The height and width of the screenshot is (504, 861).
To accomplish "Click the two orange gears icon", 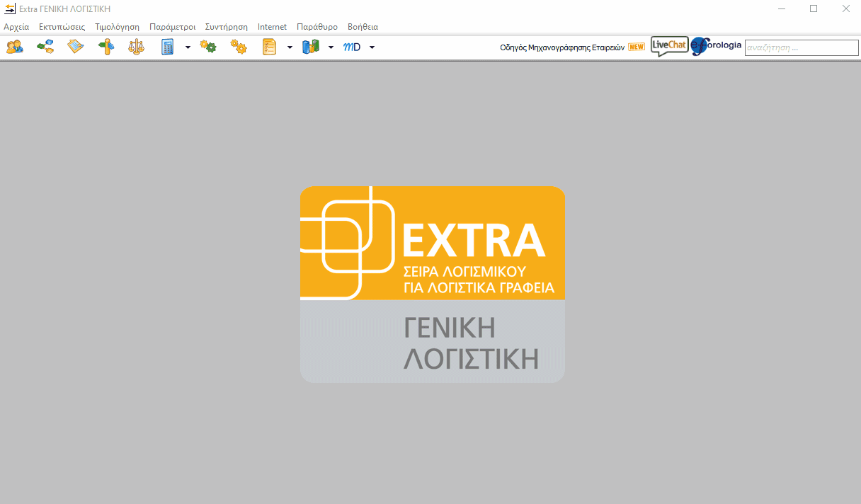I will point(239,47).
